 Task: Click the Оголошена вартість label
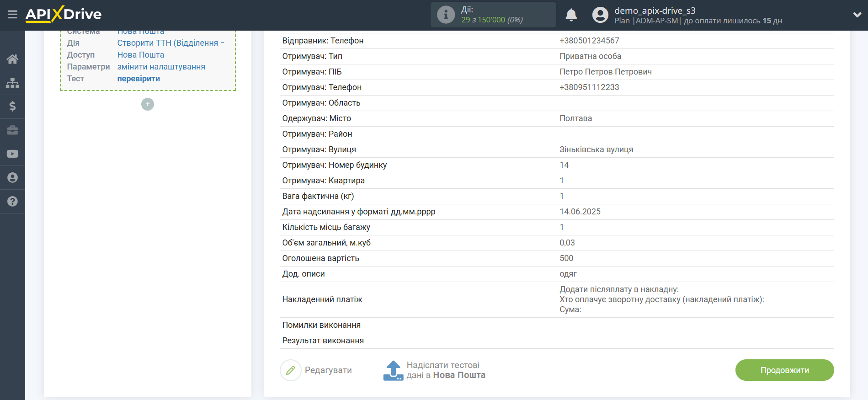[x=321, y=258]
